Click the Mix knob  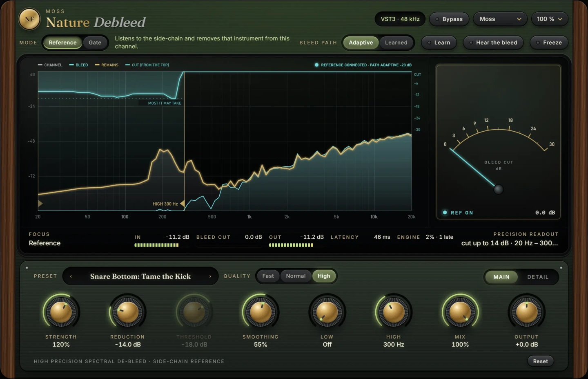460,312
